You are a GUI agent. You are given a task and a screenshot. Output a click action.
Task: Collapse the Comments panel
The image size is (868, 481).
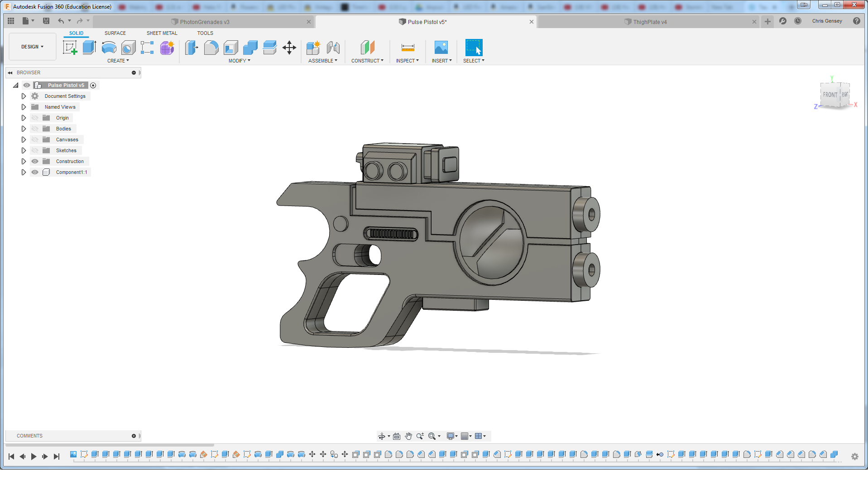click(x=134, y=436)
